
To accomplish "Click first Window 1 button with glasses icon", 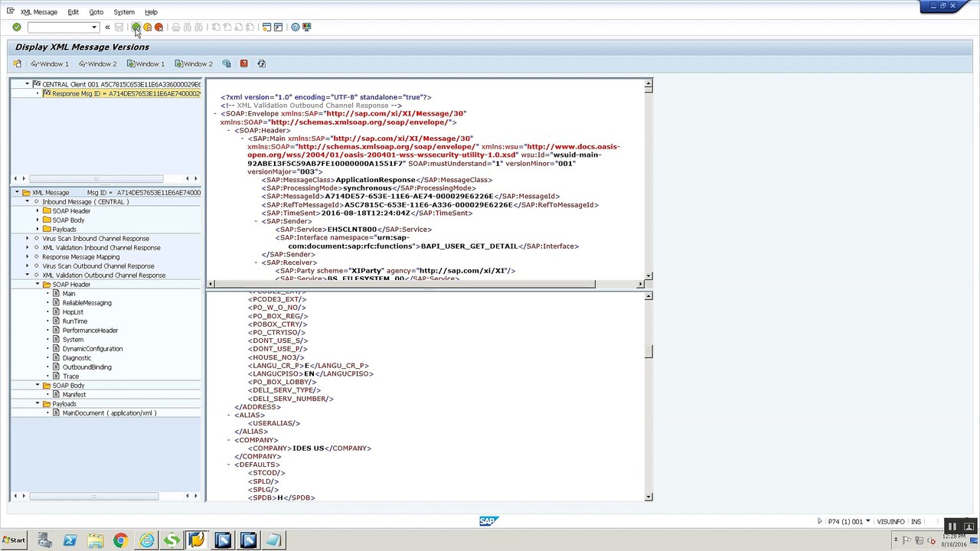I will pyautogui.click(x=50, y=64).
